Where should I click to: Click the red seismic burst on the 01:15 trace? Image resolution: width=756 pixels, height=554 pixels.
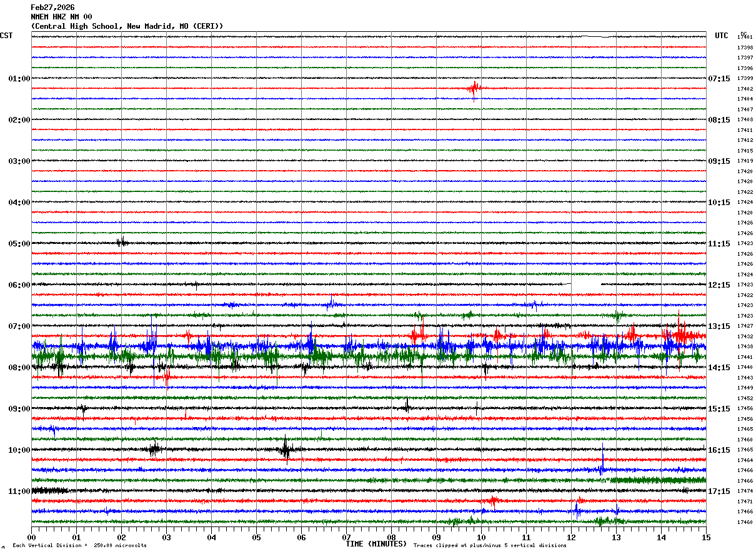pyautogui.click(x=474, y=89)
